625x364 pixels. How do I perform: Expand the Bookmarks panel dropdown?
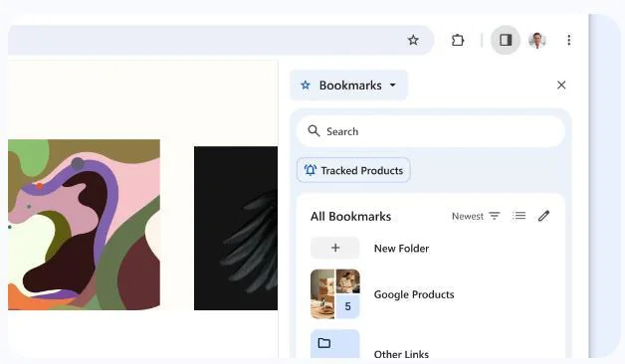point(348,86)
